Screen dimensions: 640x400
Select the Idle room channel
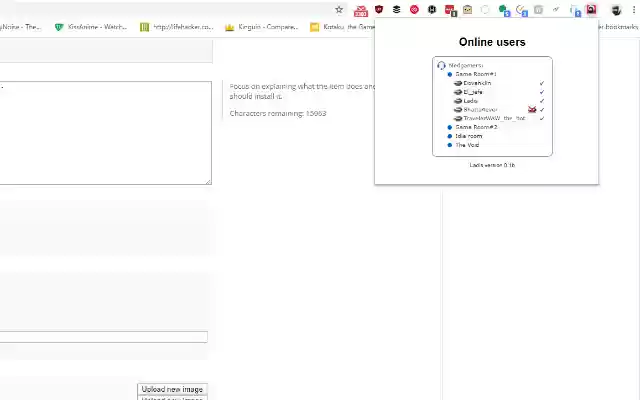pyautogui.click(x=469, y=136)
